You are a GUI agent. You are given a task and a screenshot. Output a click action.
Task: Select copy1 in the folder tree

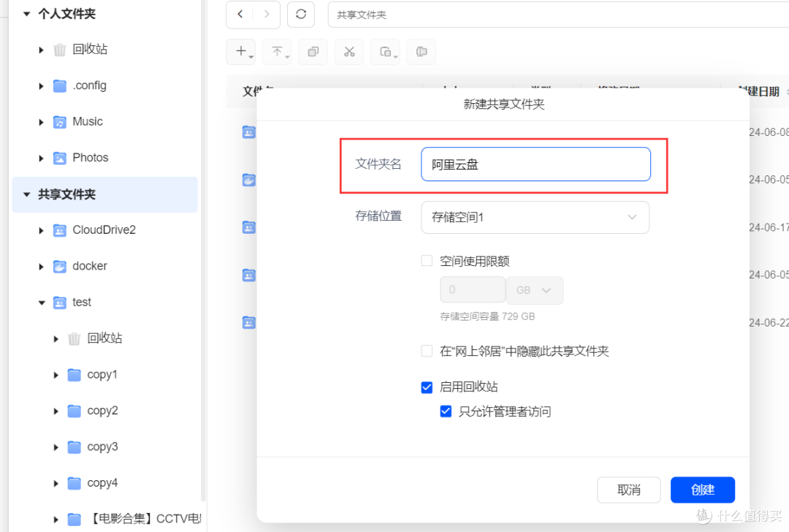click(x=102, y=375)
